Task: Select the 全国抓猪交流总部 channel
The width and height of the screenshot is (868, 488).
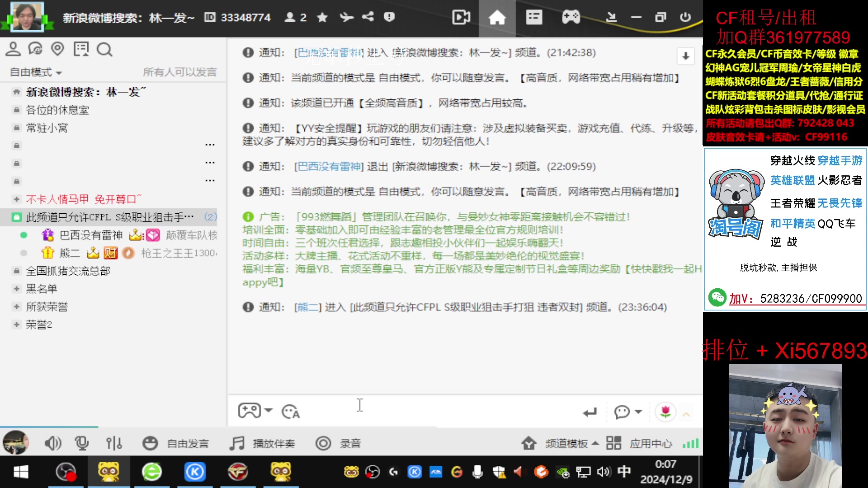Action: click(68, 271)
